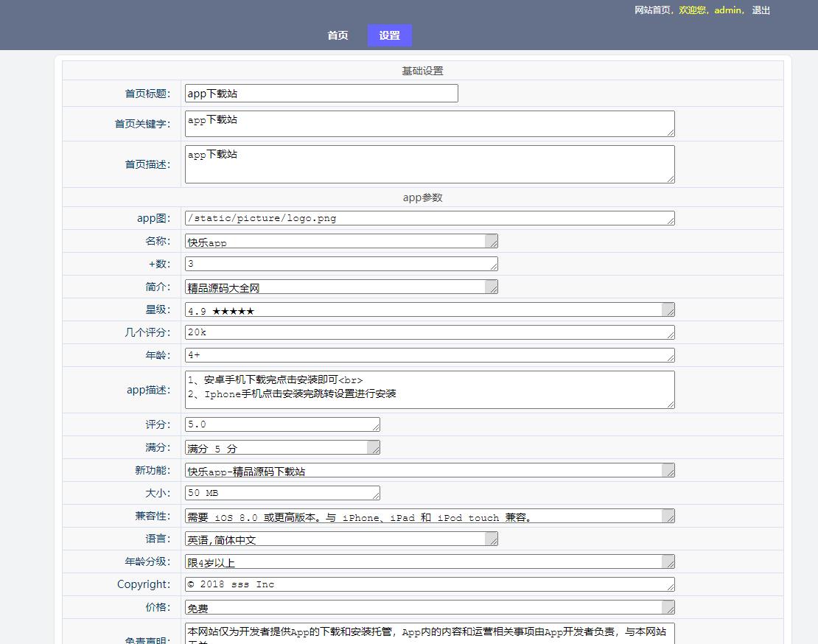Click the 价格 field showing 免费
Image resolution: width=818 pixels, height=644 pixels.
click(x=424, y=607)
